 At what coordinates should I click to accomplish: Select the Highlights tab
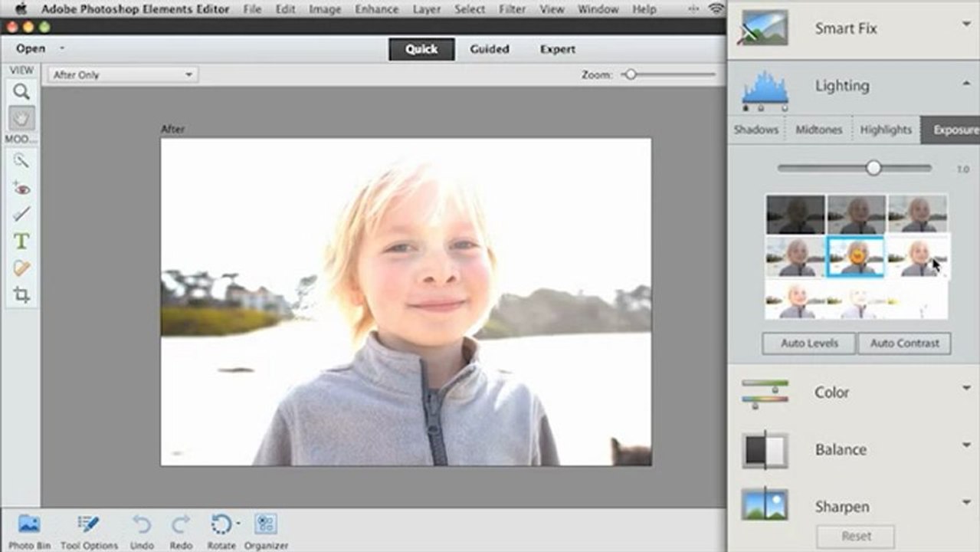[885, 130]
